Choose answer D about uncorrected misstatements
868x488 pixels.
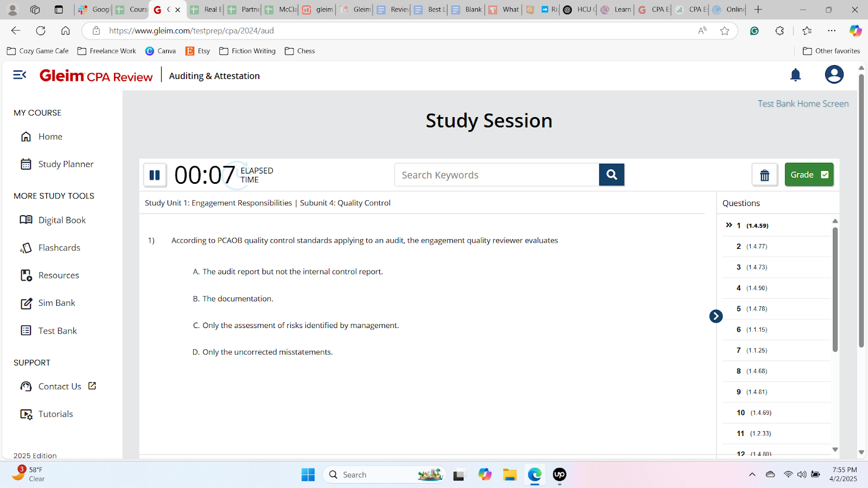tap(267, 352)
